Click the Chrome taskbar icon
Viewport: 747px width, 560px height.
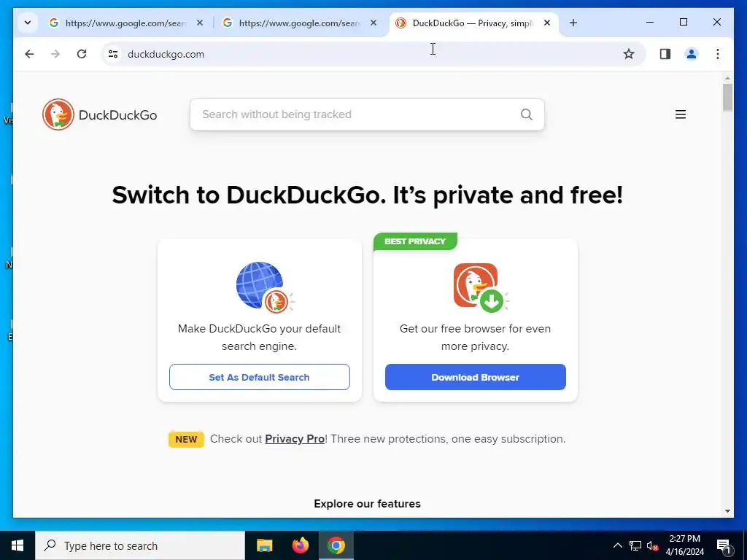coord(336,545)
